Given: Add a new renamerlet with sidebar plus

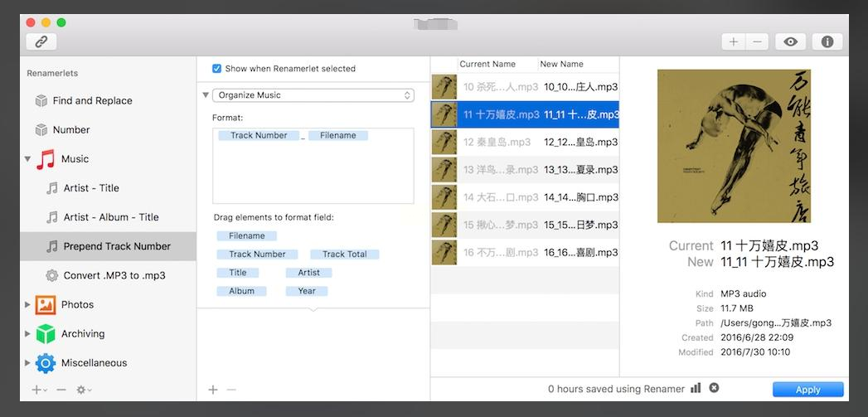Looking at the screenshot, I should [38, 390].
